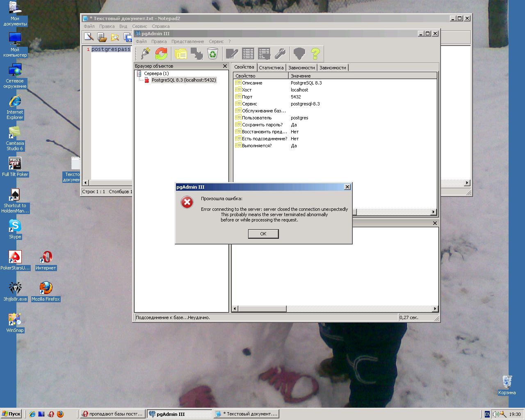Select the Описание property row
Image resolution: width=525 pixels, height=420 pixels.
point(336,83)
